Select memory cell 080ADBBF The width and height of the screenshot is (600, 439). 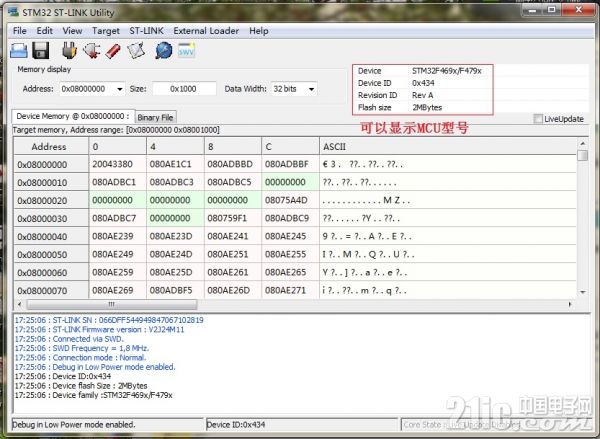290,164
